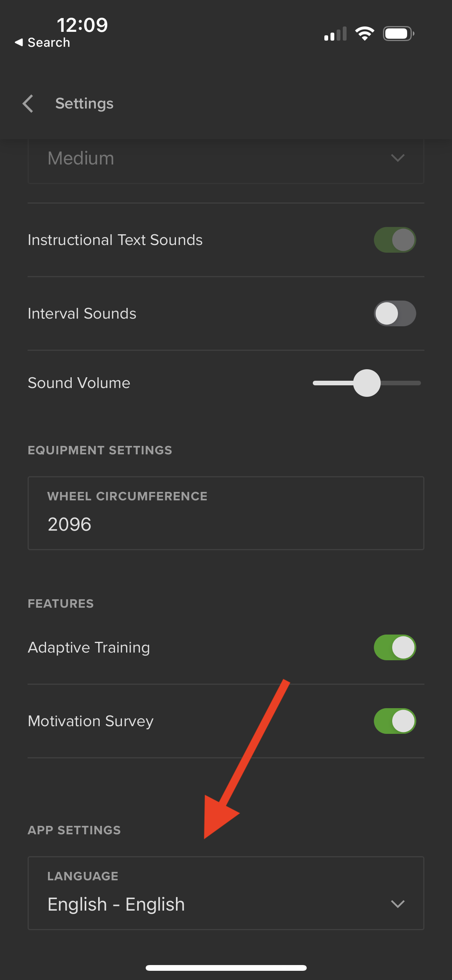
Task: Turn off the Motivation Survey switch
Action: [395, 721]
